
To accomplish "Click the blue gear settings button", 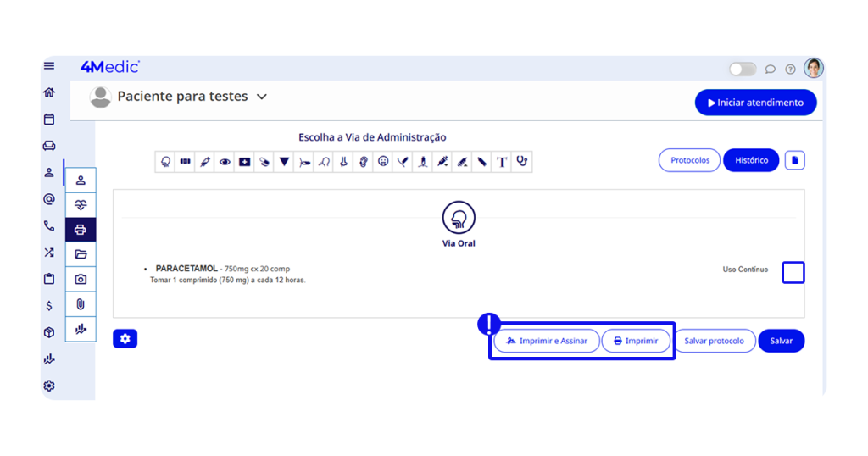I will click(125, 339).
